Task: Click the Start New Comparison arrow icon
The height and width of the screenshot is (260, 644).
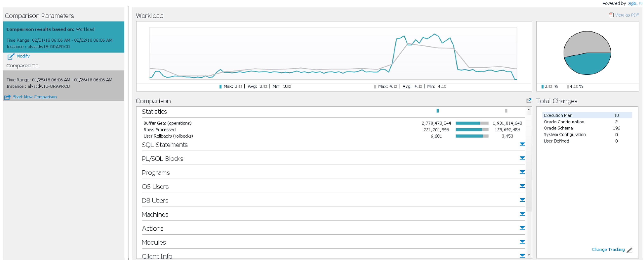Action: click(x=7, y=97)
